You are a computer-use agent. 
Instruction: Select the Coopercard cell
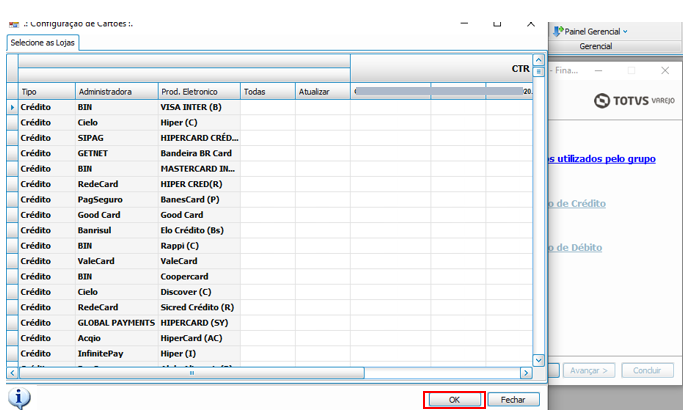(199, 277)
